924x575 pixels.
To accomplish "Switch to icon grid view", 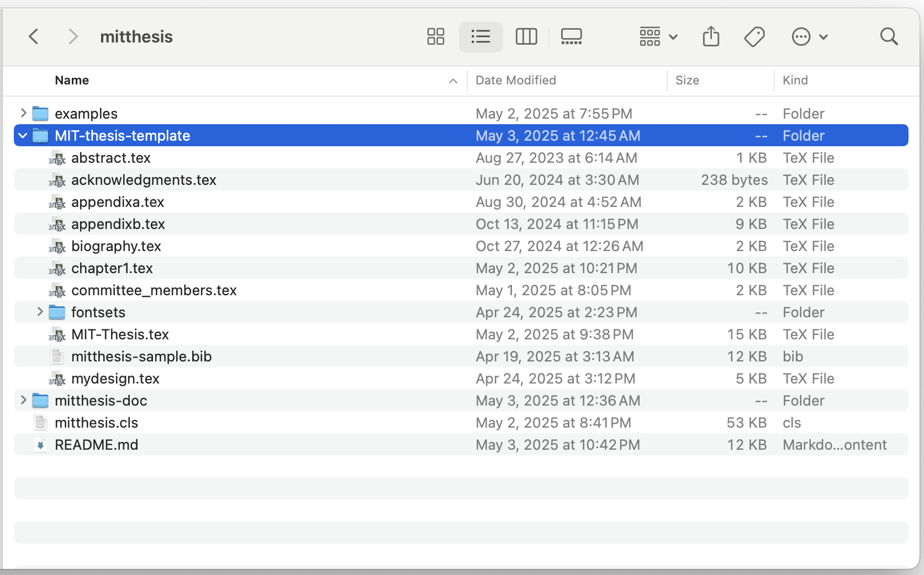I will (x=436, y=37).
